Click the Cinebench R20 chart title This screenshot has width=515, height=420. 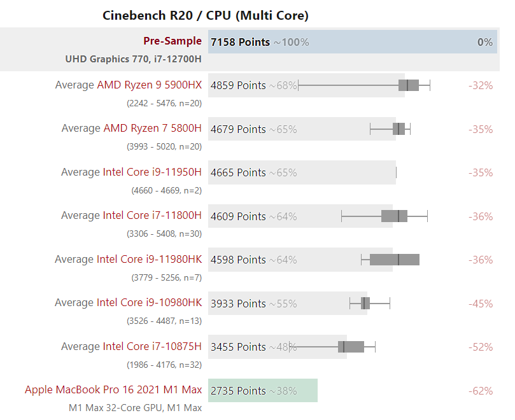(206, 15)
